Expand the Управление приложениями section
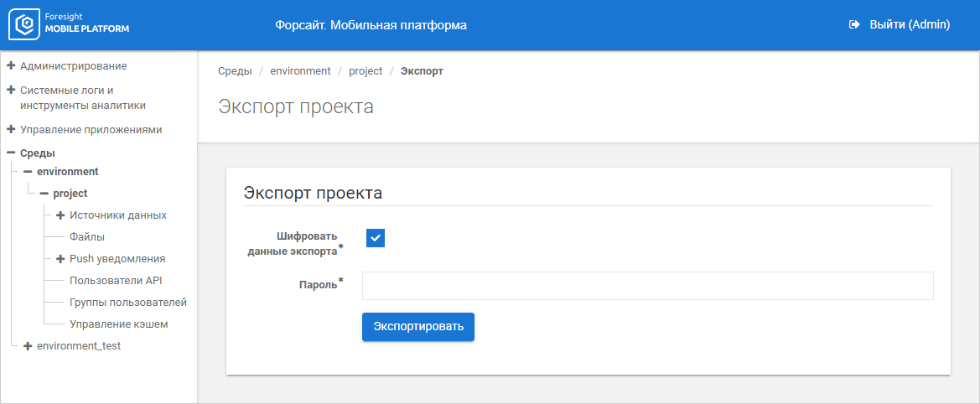The width and height of the screenshot is (980, 404). [x=11, y=130]
